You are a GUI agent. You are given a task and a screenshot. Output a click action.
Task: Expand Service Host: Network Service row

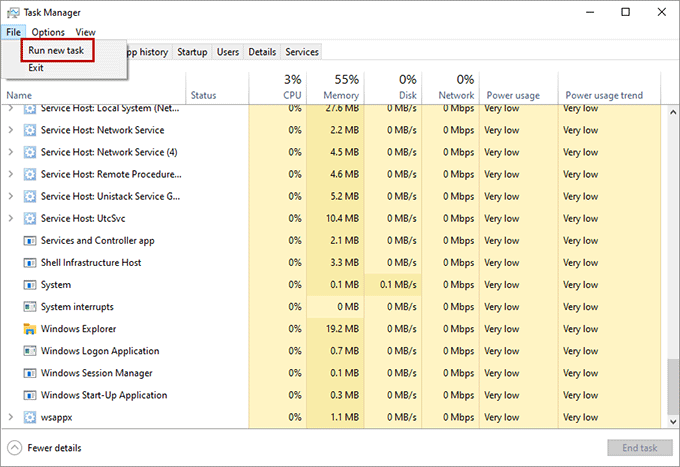[x=11, y=130]
